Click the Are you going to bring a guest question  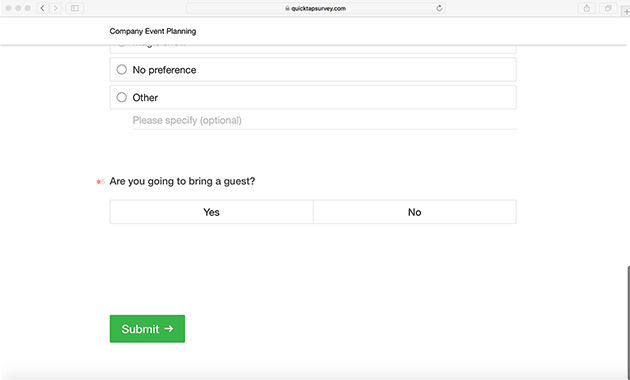(182, 181)
